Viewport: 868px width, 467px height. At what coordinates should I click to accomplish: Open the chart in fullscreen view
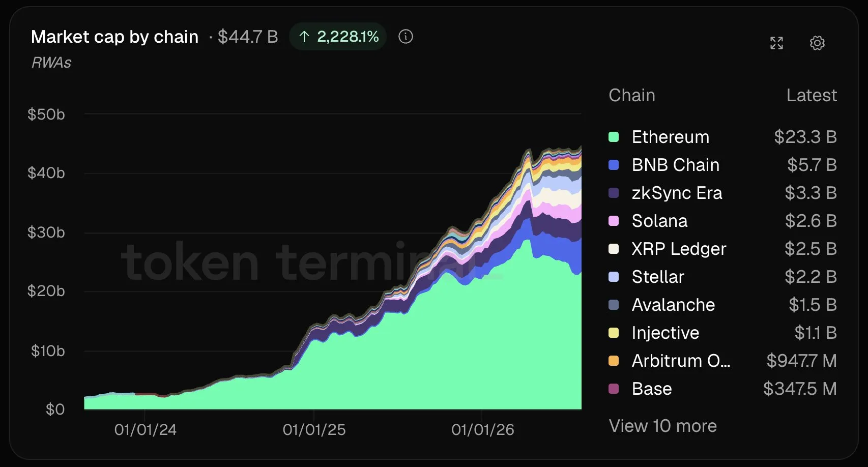pyautogui.click(x=776, y=43)
